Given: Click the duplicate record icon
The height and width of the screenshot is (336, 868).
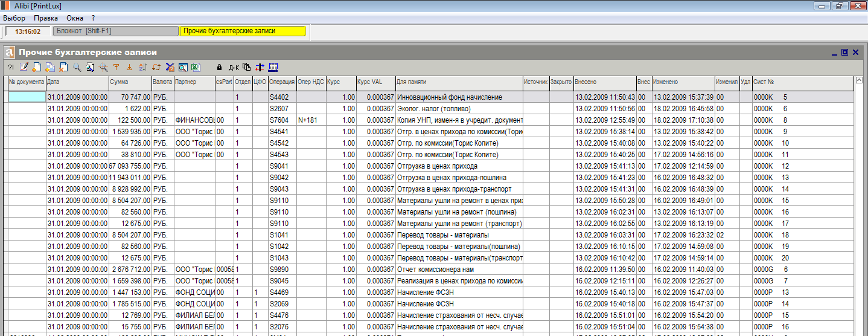Looking at the screenshot, I should pyautogui.click(x=50, y=67).
